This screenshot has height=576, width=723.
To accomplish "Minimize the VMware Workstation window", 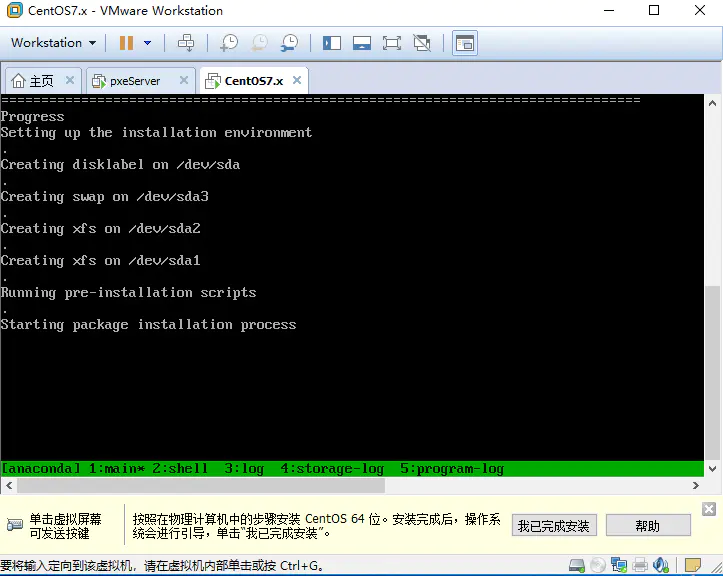I will click(609, 10).
